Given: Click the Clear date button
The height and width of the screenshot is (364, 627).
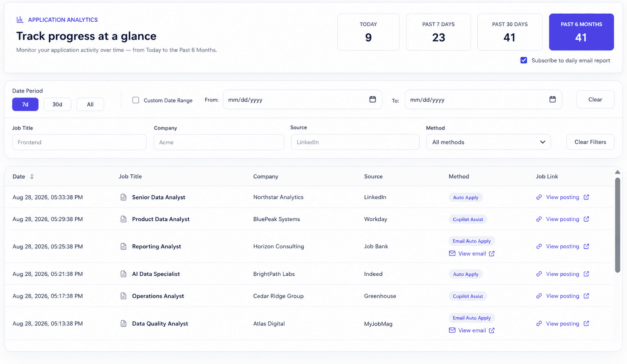Looking at the screenshot, I should tap(595, 99).
